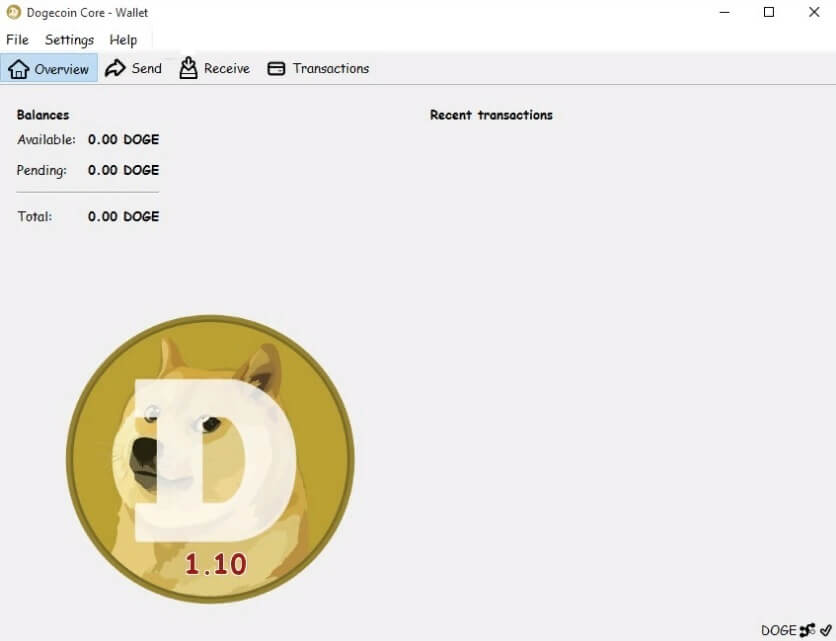
Task: Open the Settings menu
Action: coord(69,40)
